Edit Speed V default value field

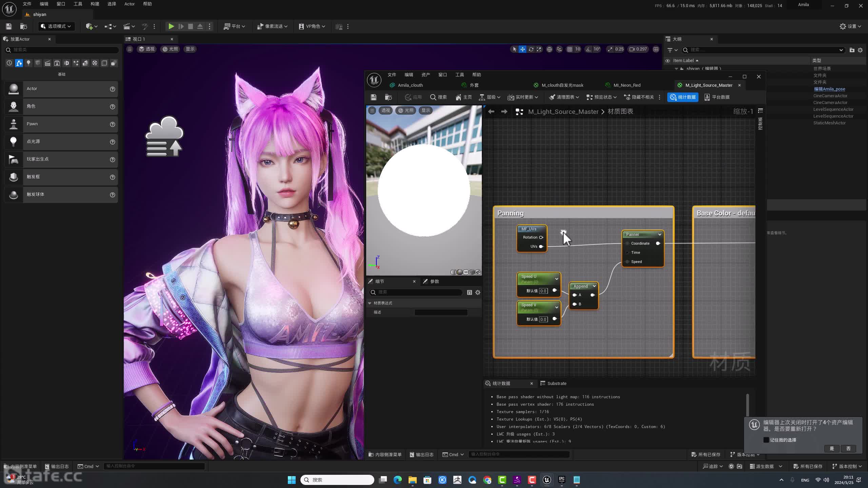[x=543, y=319]
